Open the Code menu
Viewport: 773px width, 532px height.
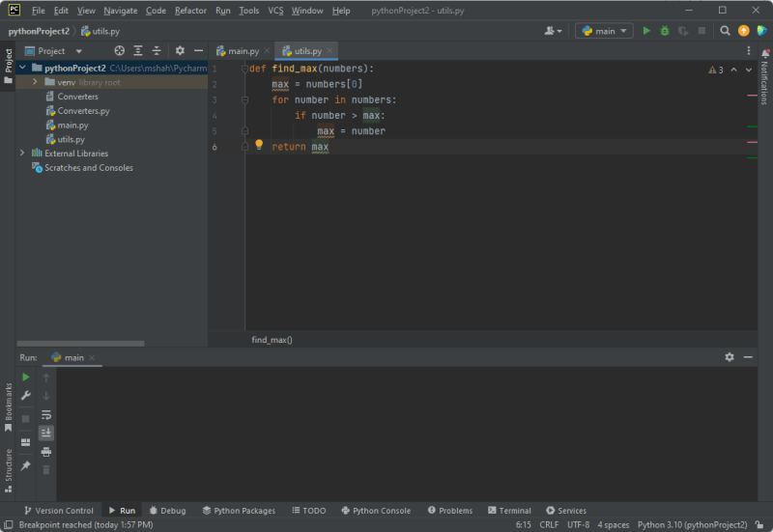coord(156,11)
